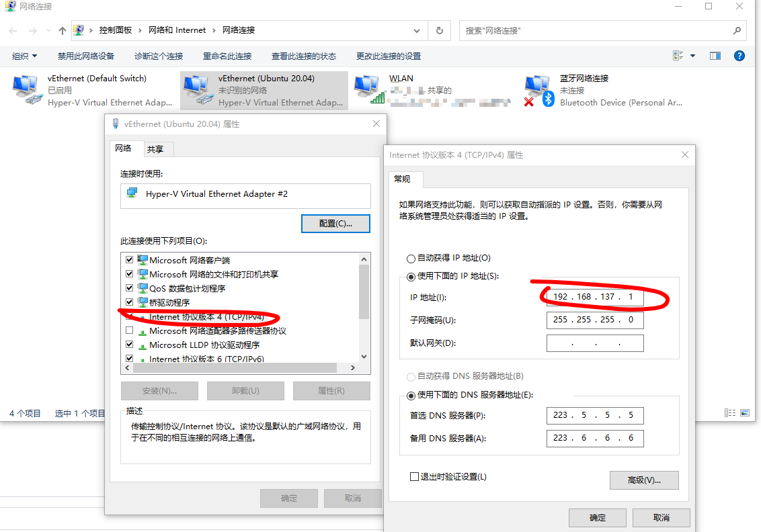This screenshot has height=532, width=761.
Task: Click the refresh button beside address bar
Action: (x=439, y=30)
